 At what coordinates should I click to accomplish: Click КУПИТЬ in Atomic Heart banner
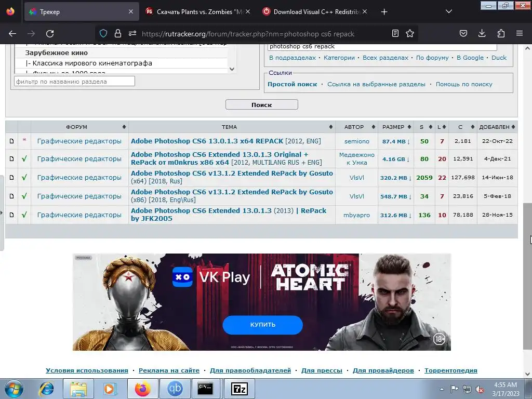coord(262,325)
